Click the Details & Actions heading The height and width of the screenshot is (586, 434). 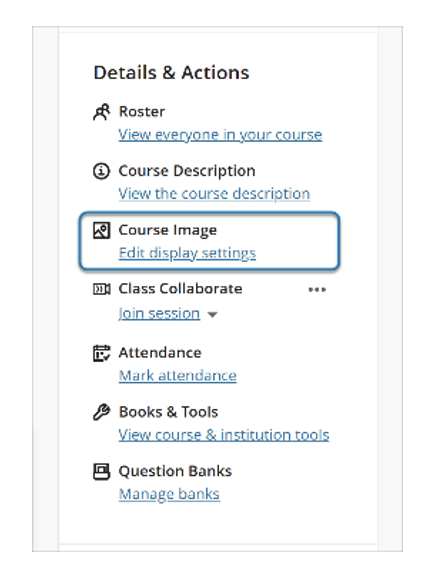click(171, 73)
